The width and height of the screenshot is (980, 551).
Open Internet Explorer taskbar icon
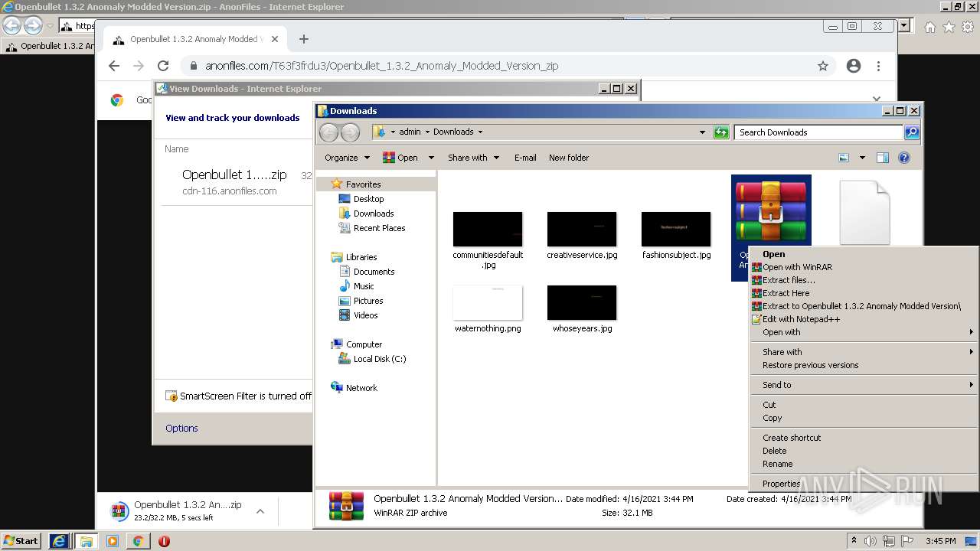click(x=59, y=541)
